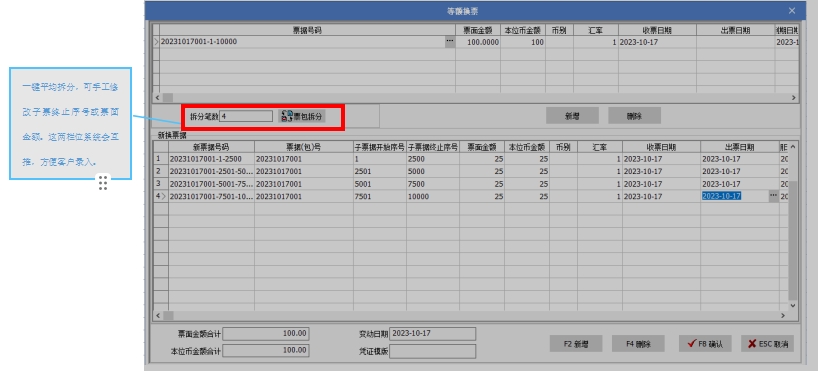Click into the 拆分笔数 input field
Viewport: 834px width, 378px height.
(246, 116)
